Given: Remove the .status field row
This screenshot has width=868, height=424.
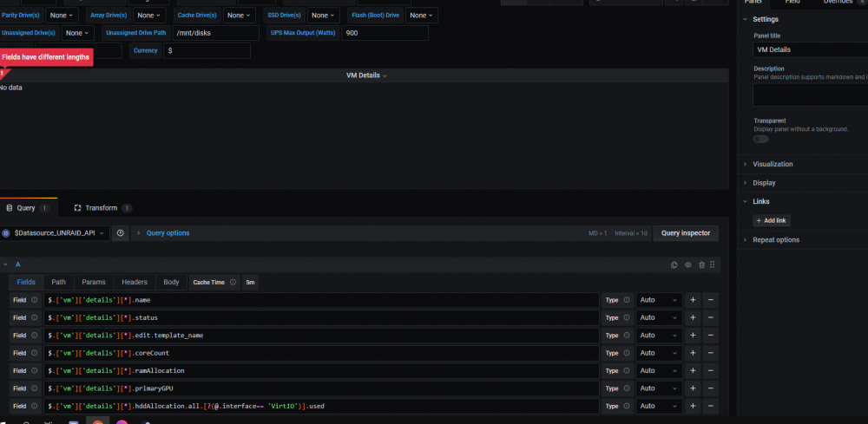Looking at the screenshot, I should coord(710,318).
